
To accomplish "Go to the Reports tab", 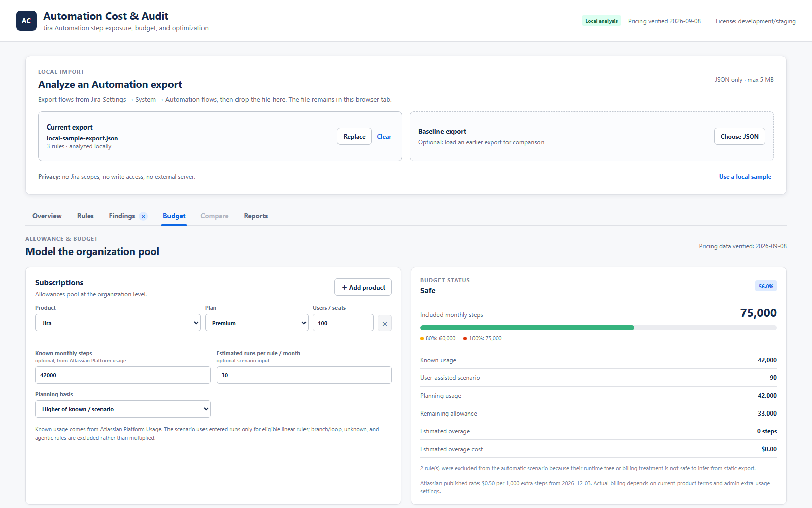I will point(256,216).
